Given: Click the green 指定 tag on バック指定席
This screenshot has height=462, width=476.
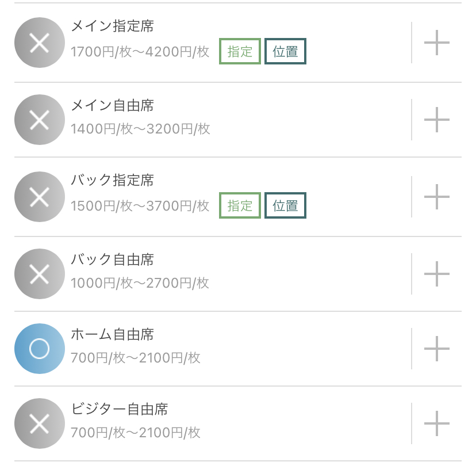Looking at the screenshot, I should pyautogui.click(x=240, y=205).
